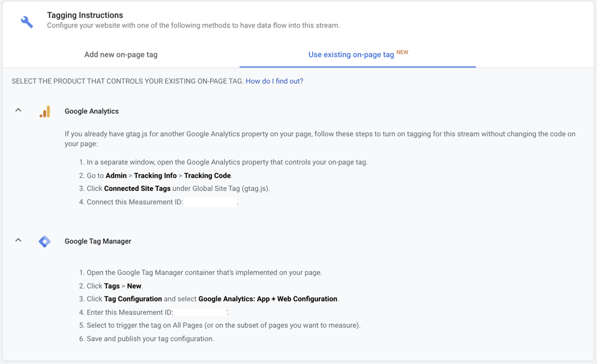Open the How do I find out? link
This screenshot has width=597, height=364.
coord(275,81)
